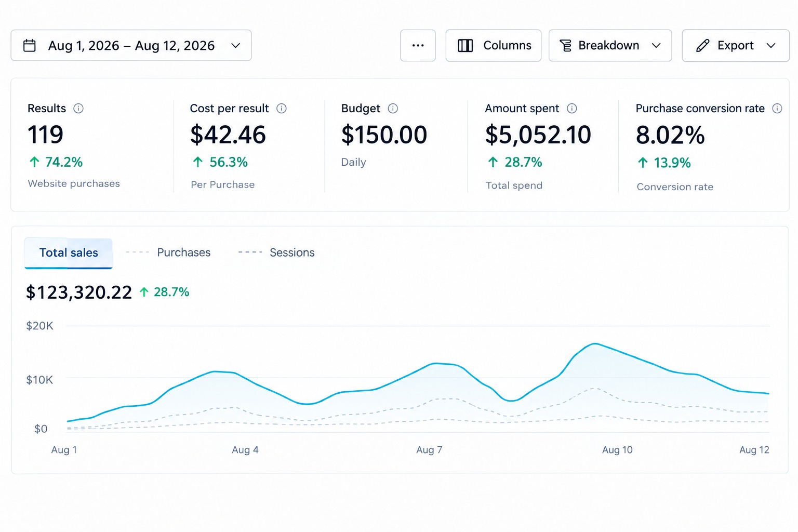The height and width of the screenshot is (532, 798).
Task: Click the Daily budget label
Action: pyautogui.click(x=354, y=162)
